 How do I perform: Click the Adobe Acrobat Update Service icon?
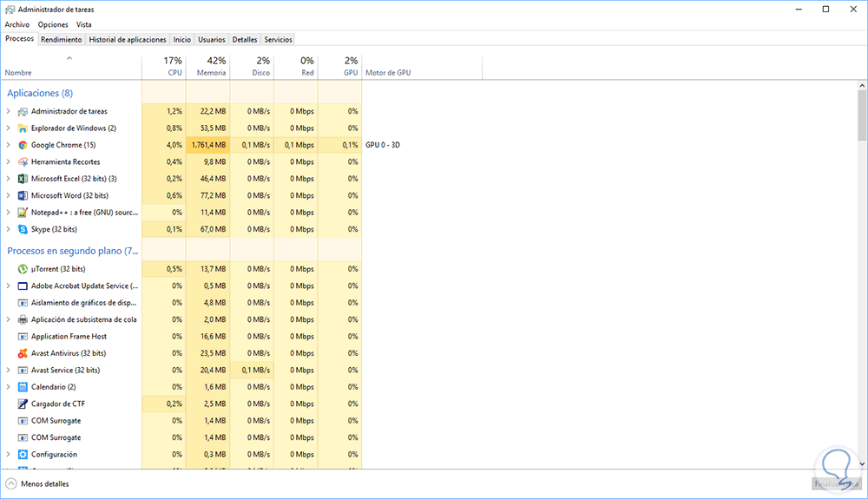(23, 286)
